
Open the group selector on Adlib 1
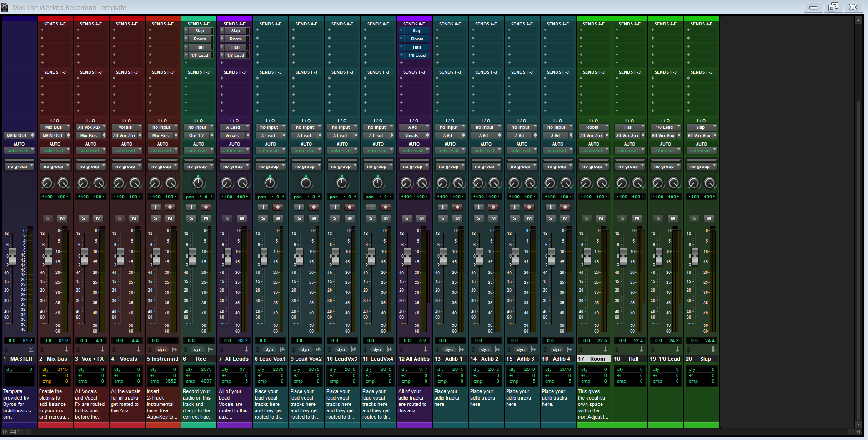(x=450, y=167)
